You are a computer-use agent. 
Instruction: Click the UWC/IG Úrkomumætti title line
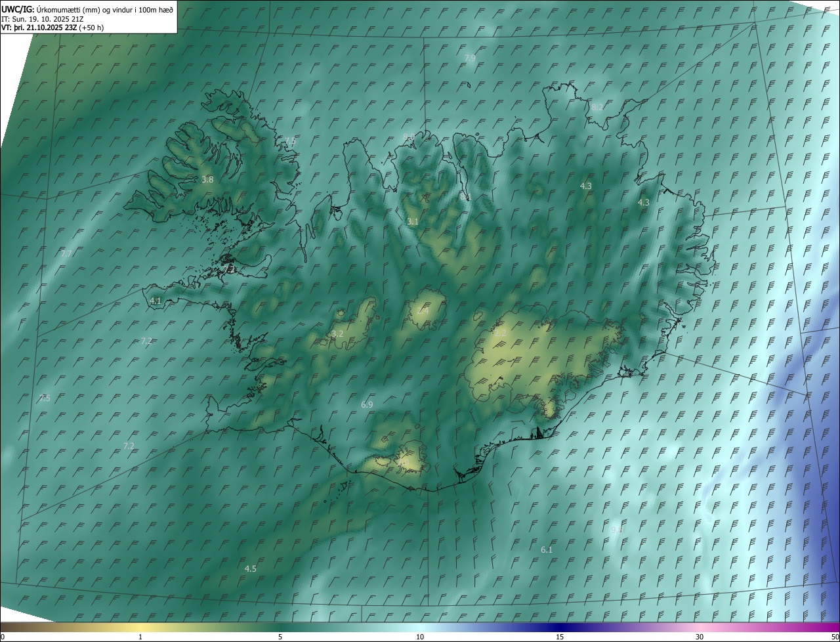[x=87, y=9]
